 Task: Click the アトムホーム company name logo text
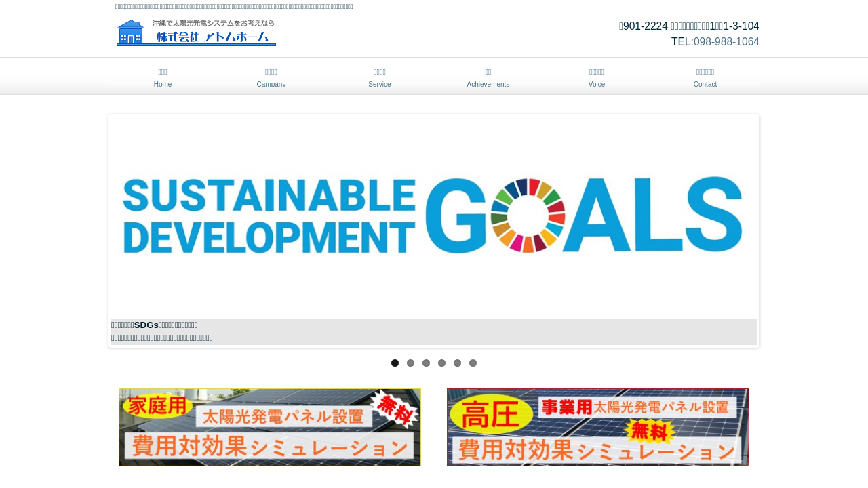(214, 37)
